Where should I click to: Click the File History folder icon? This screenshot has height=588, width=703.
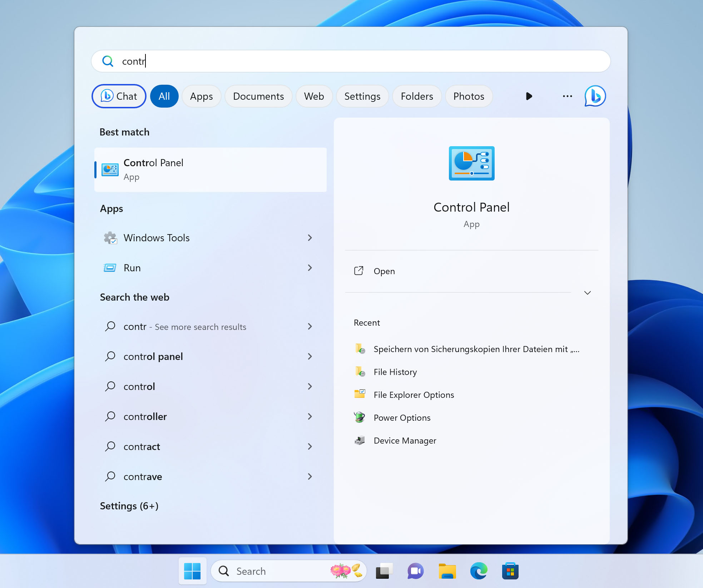point(360,372)
